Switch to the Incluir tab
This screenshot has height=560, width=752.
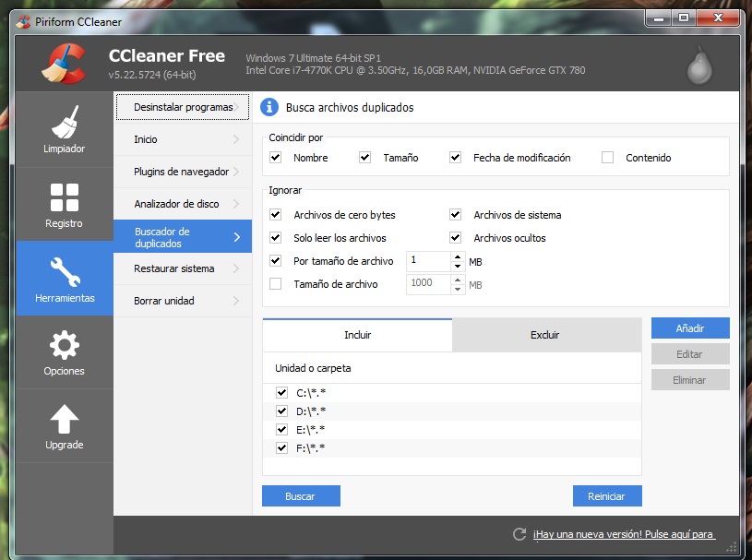point(357,335)
